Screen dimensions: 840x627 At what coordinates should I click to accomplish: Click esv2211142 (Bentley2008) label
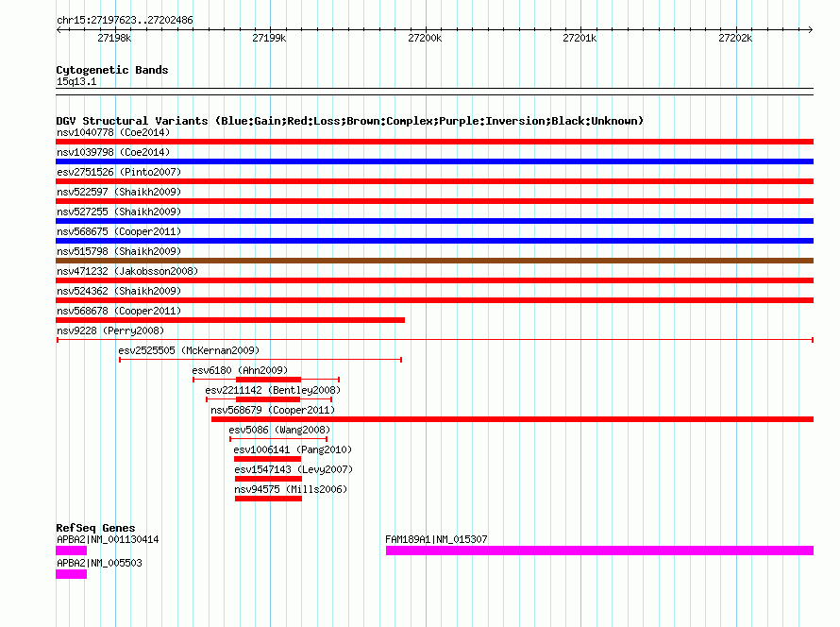(273, 390)
